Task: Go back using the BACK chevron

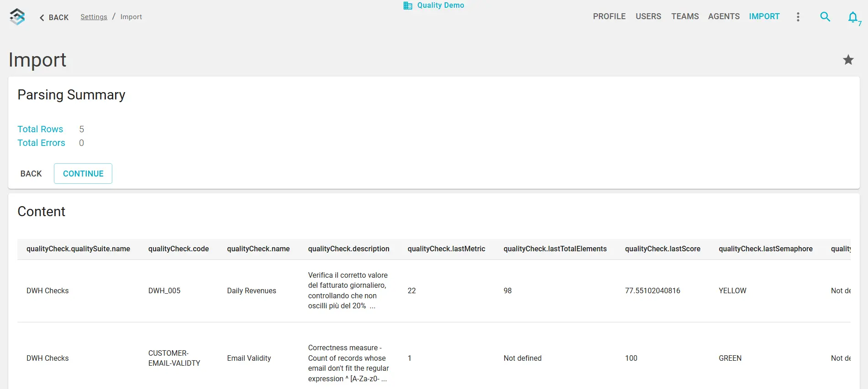Action: tap(54, 17)
